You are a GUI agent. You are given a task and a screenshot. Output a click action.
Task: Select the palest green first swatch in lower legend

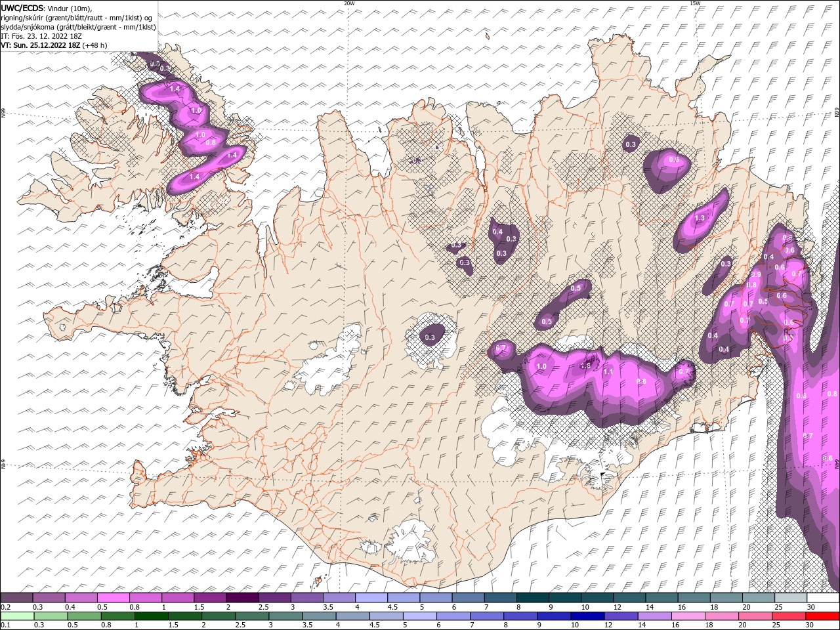coord(17,616)
